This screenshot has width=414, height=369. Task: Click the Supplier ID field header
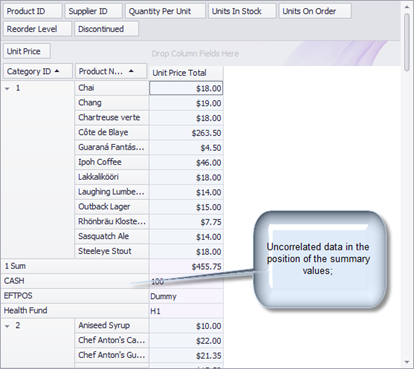tap(93, 11)
